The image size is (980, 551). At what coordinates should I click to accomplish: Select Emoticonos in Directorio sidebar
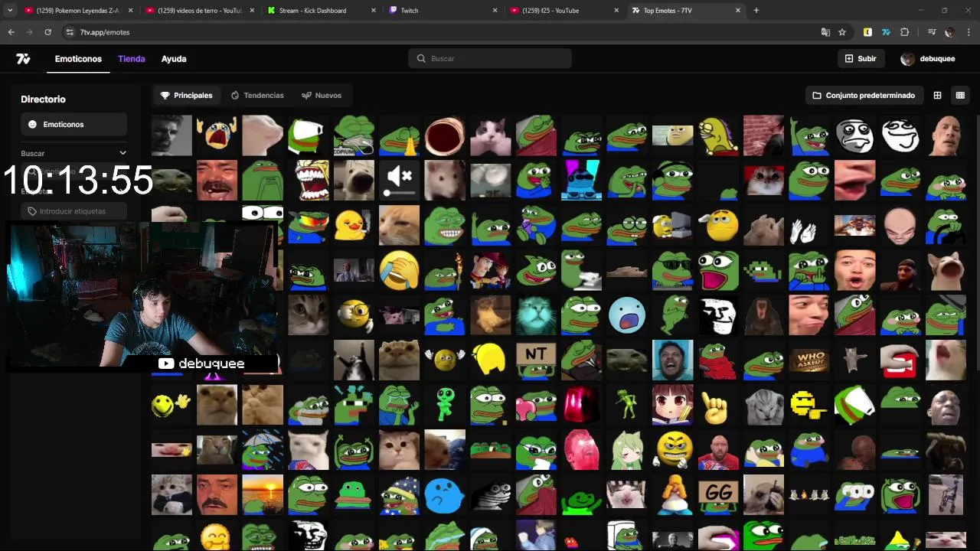tap(73, 124)
